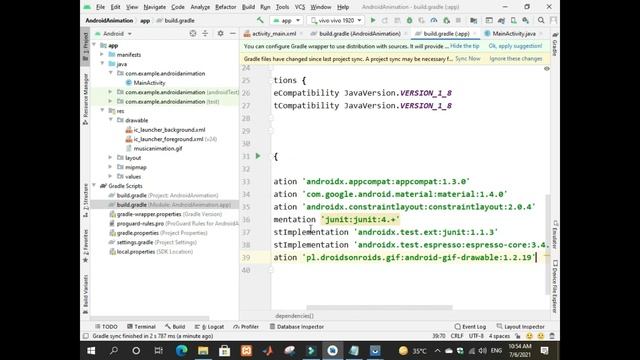Hide the Project panel with minus icon

[233, 33]
